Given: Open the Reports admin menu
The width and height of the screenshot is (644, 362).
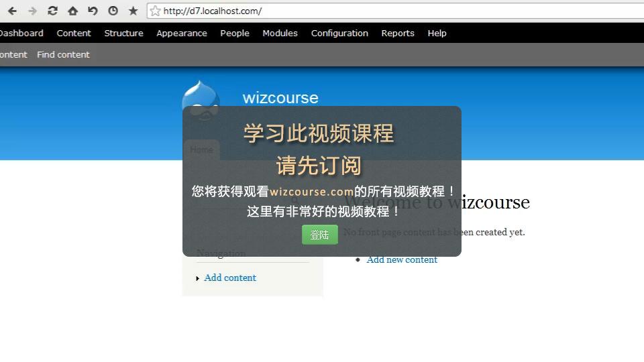Looking at the screenshot, I should click(x=398, y=34).
